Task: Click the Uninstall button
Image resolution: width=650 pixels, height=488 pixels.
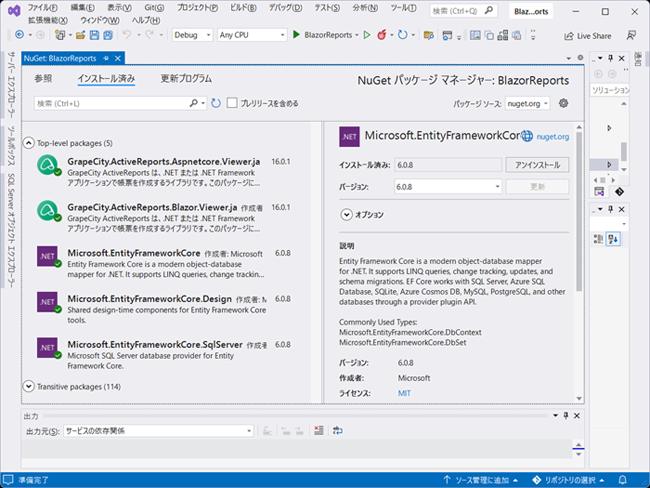Action: [537, 165]
